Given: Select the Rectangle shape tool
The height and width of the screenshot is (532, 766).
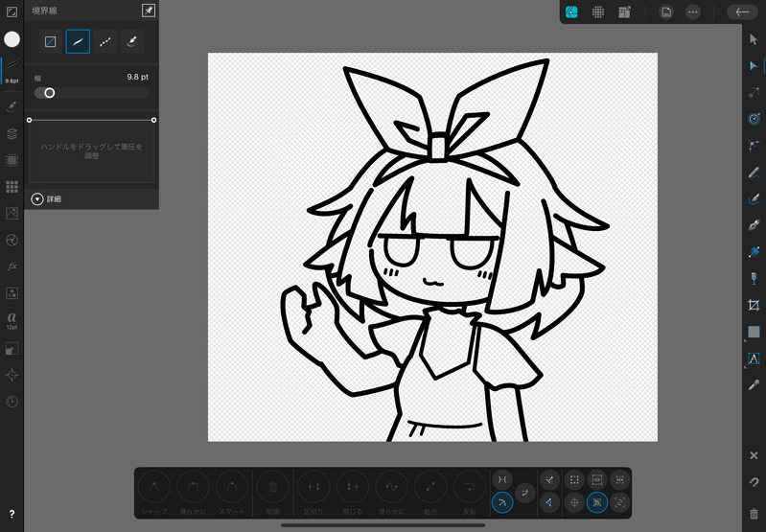Looking at the screenshot, I should tap(754, 332).
